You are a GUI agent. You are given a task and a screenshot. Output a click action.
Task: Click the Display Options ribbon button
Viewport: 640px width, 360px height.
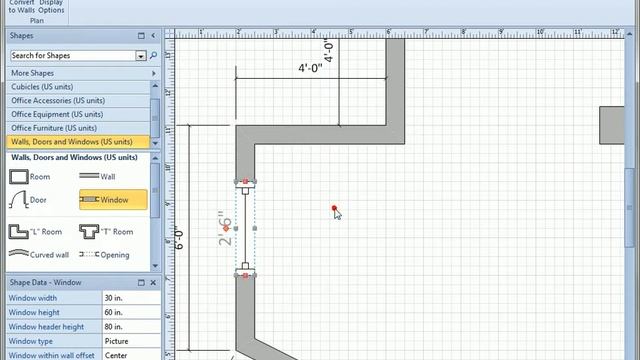[51, 6]
